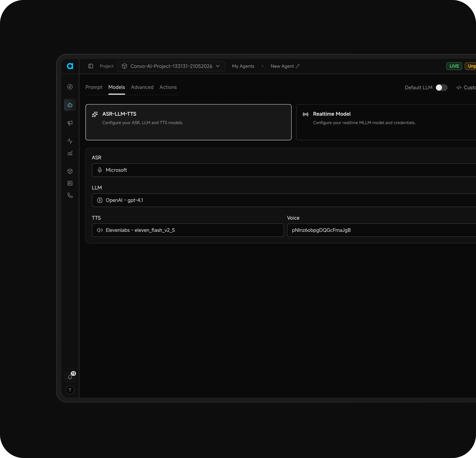Open the library shelf icon in sidebar
Image resolution: width=476 pixels, height=458 pixels.
coord(70,183)
